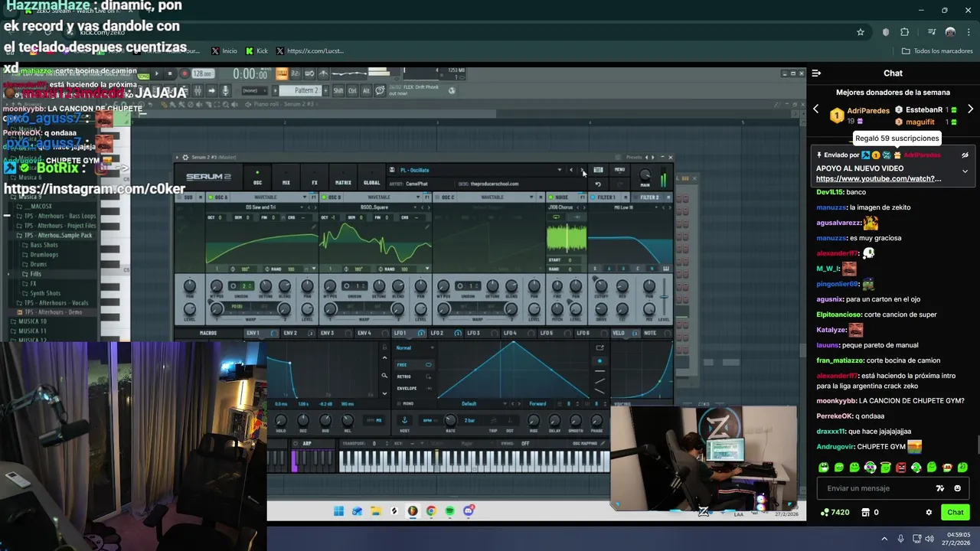Click the envelope zoom magnifier icon
Screen dimensions: 980x551
[384, 376]
